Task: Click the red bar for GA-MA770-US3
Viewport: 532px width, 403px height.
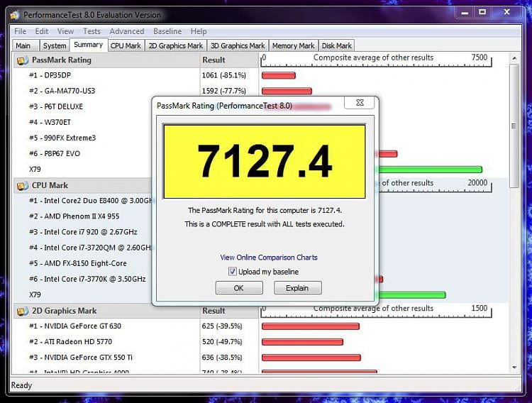Action: point(287,91)
